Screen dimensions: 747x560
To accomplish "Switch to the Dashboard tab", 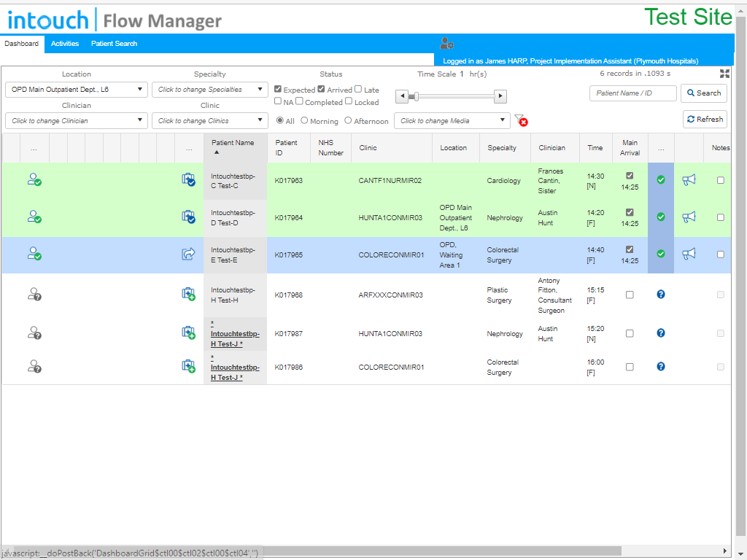I will coord(22,43).
